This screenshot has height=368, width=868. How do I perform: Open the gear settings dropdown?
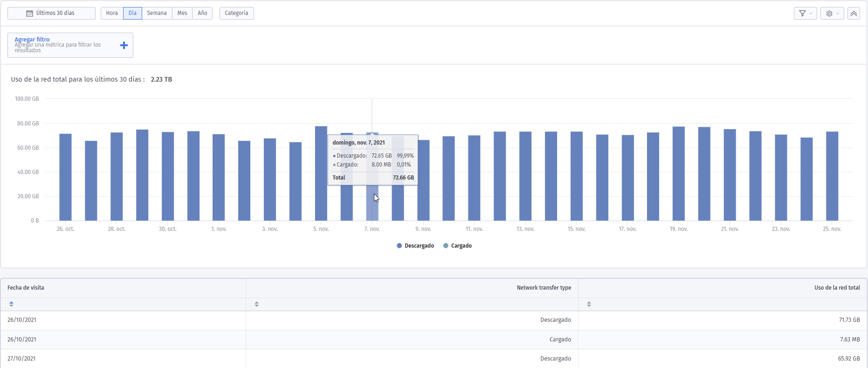tap(832, 14)
